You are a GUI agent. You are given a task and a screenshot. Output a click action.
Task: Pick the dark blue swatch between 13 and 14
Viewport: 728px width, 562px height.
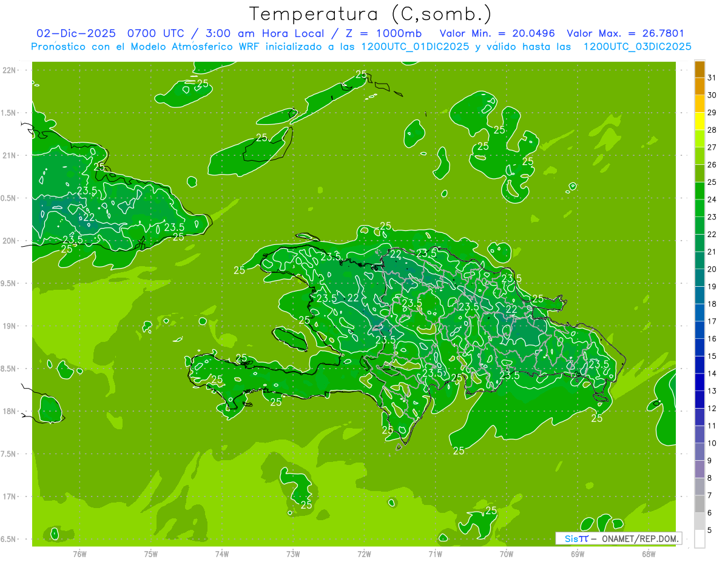coord(700,382)
